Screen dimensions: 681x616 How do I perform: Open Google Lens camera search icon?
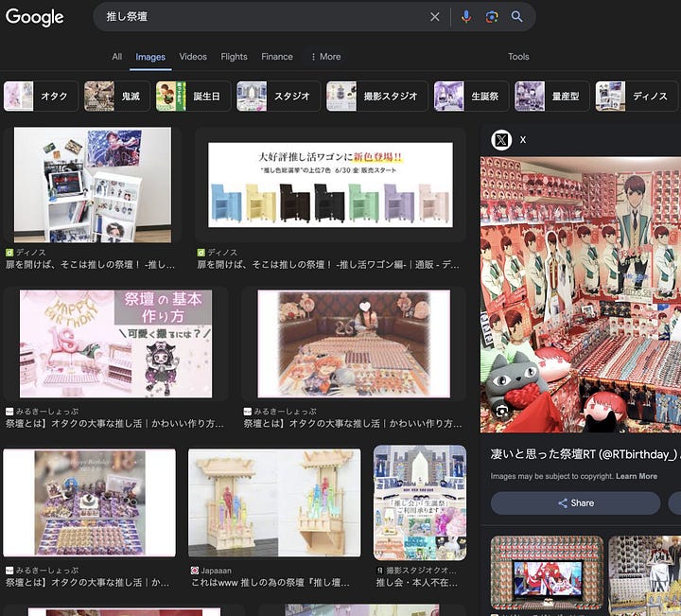point(492,17)
